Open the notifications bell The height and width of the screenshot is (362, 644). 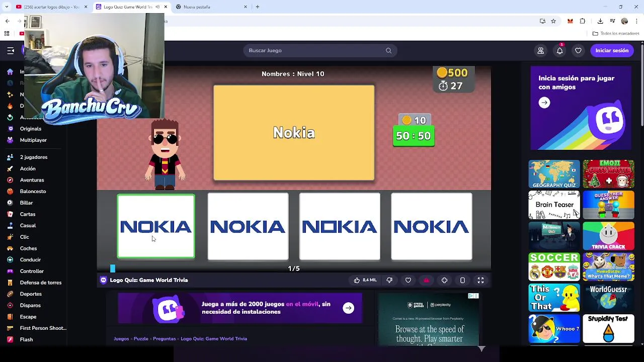click(x=559, y=50)
